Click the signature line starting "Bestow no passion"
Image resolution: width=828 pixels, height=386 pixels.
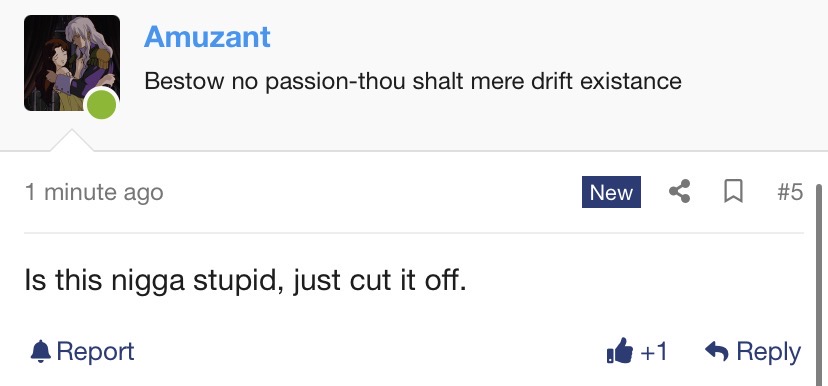tap(413, 81)
